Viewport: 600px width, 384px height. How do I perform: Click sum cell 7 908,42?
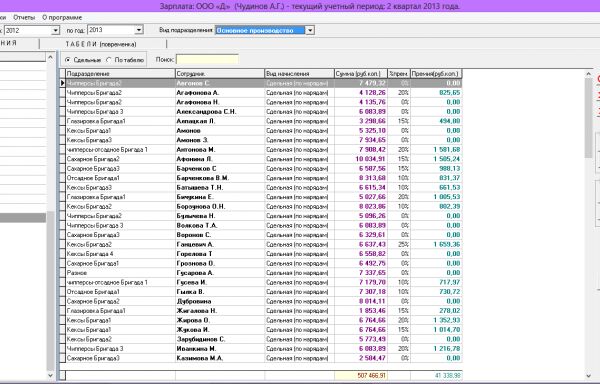click(361, 150)
